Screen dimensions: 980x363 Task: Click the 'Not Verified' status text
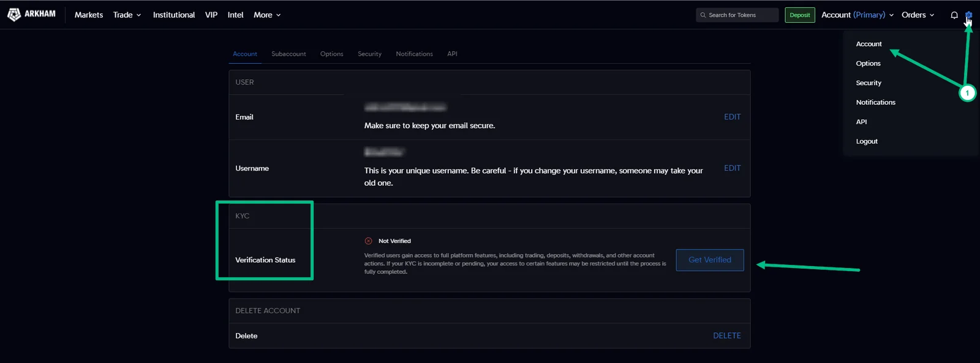394,241
